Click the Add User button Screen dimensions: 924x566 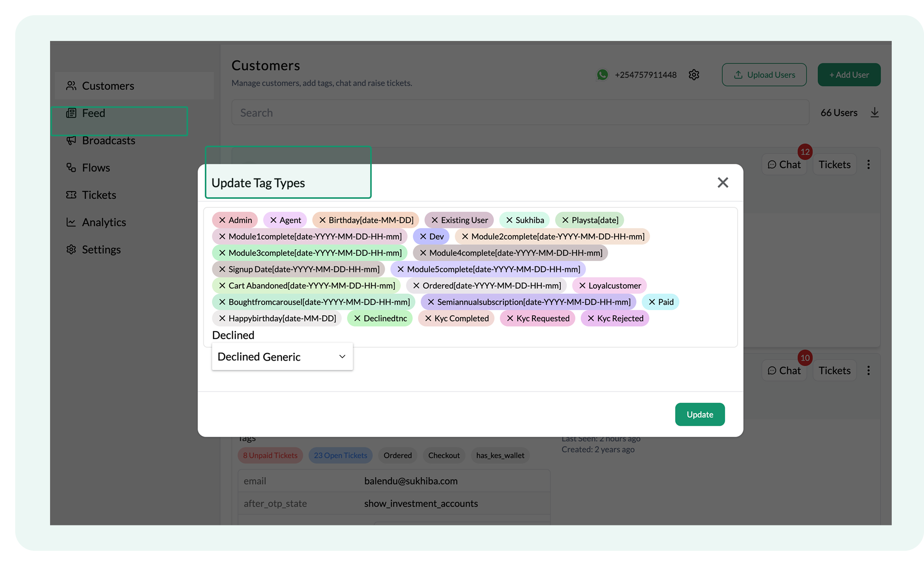pyautogui.click(x=849, y=75)
